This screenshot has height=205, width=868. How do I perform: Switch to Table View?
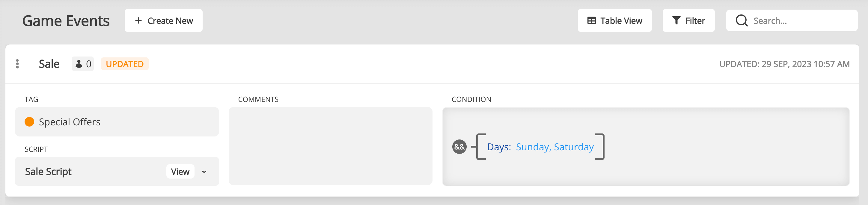(x=615, y=21)
